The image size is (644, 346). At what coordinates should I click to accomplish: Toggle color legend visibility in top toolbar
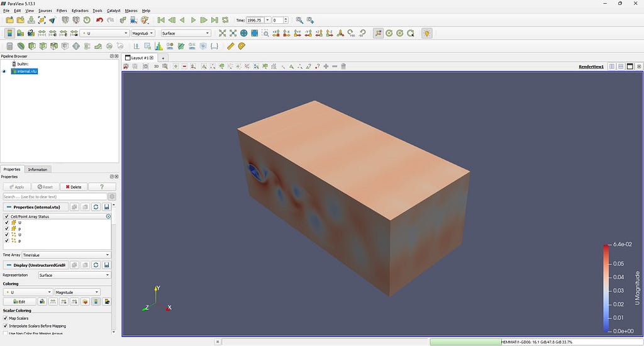[x=9, y=33]
